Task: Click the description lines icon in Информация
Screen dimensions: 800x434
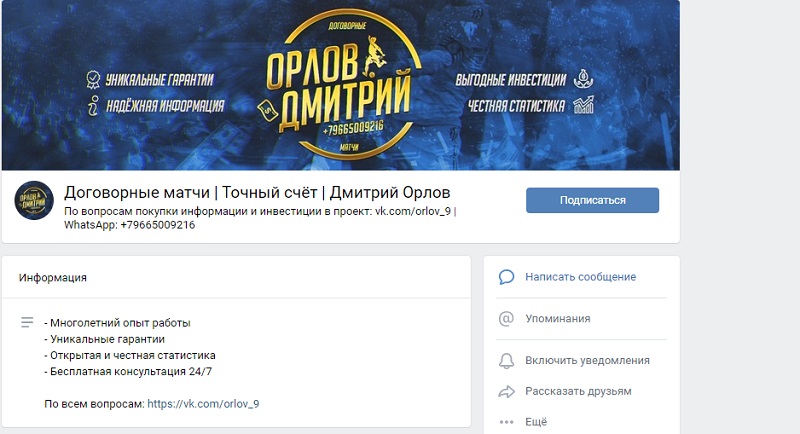Action: click(27, 322)
